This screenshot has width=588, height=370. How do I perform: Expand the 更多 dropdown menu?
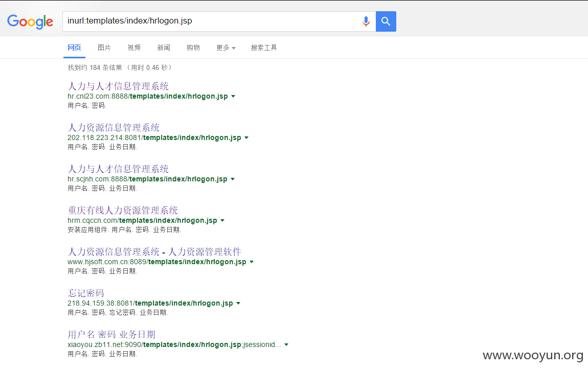coord(226,48)
